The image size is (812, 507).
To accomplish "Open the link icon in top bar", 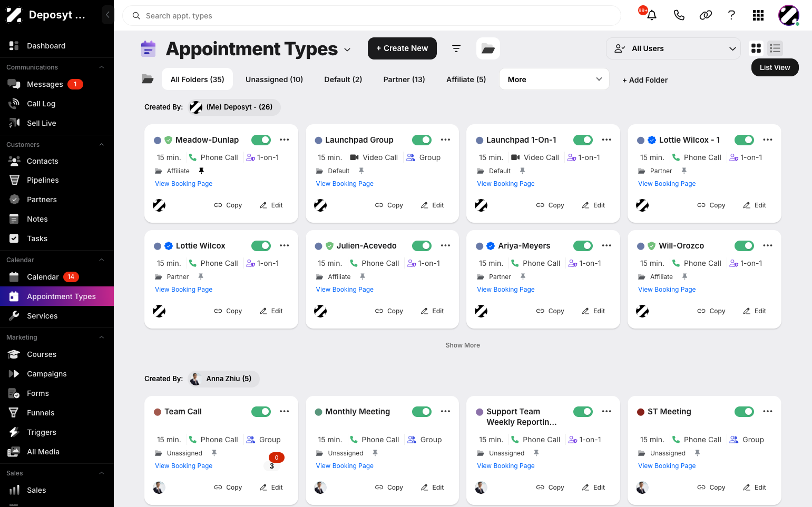I will [706, 15].
